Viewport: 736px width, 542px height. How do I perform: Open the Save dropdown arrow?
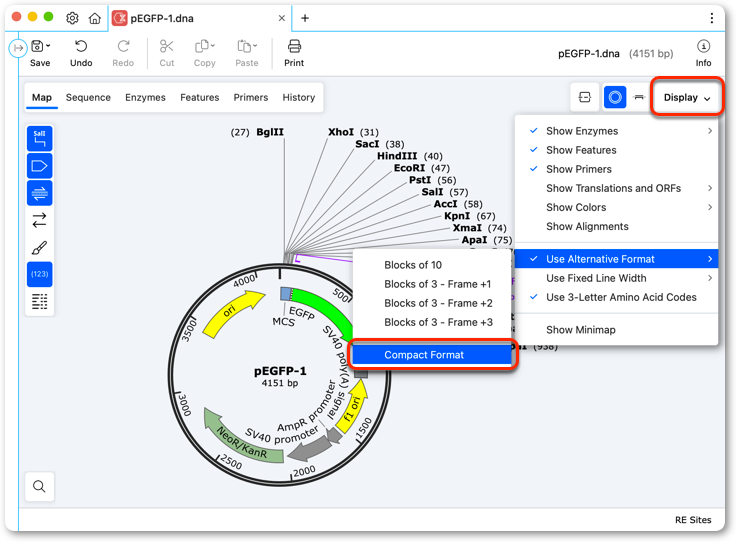point(48,46)
